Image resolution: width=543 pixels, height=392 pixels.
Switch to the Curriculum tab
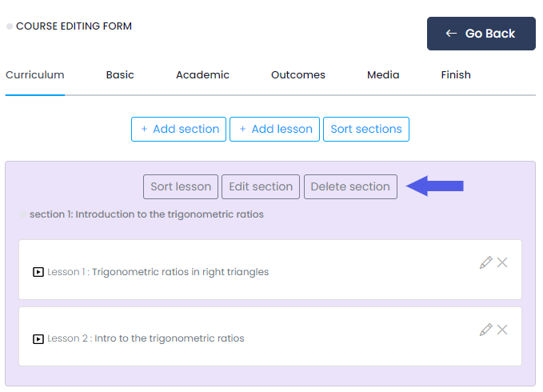[35, 75]
